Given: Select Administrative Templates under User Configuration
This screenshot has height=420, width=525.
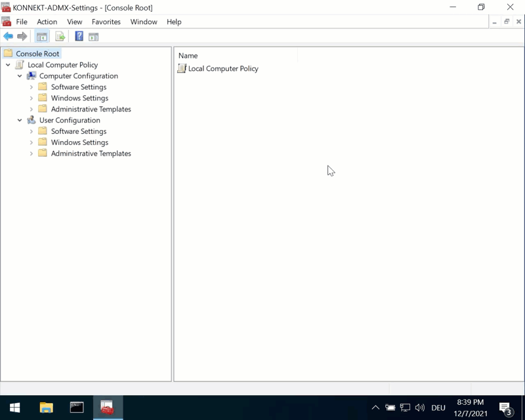Looking at the screenshot, I should pos(91,154).
